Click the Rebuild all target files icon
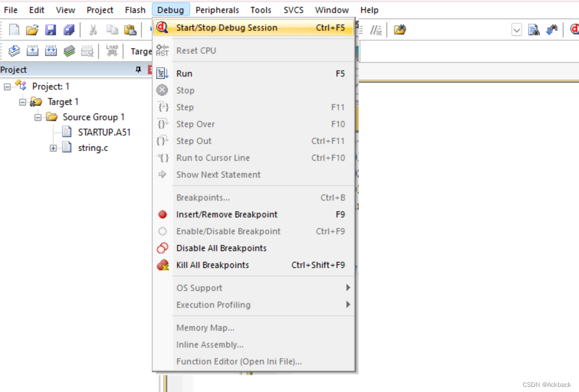The width and height of the screenshot is (579, 392). [x=51, y=51]
